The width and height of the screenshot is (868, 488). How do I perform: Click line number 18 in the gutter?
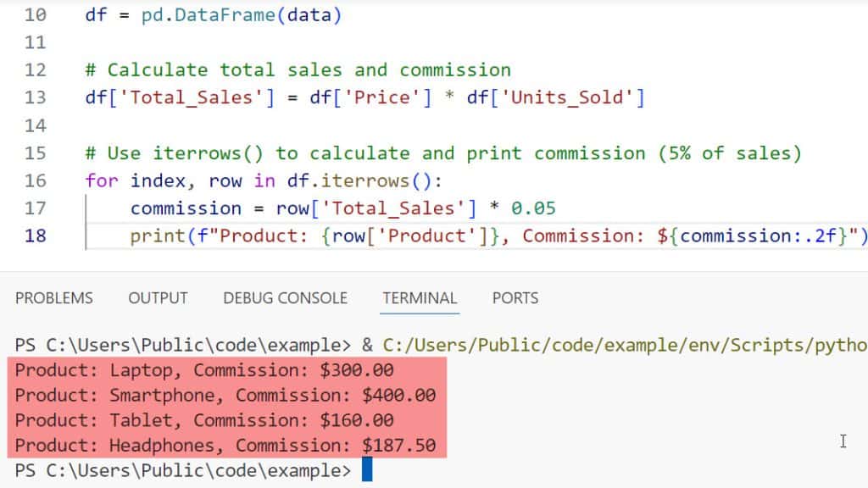point(36,236)
